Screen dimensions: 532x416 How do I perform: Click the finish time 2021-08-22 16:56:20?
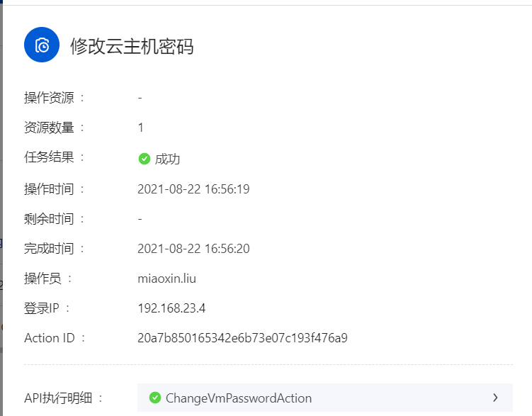coord(193,249)
